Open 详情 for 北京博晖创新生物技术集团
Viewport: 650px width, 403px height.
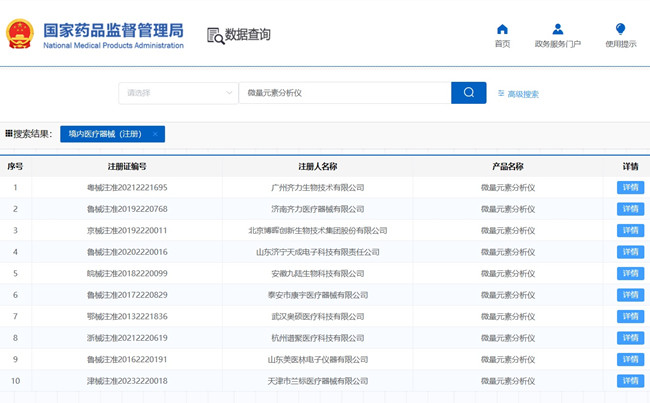(630, 230)
